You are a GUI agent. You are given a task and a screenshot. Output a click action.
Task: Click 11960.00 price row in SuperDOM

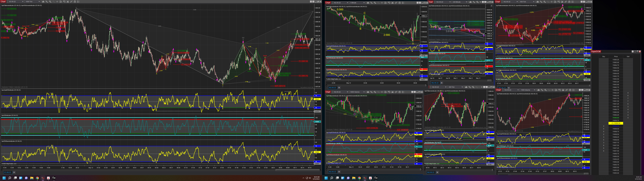coord(616,118)
